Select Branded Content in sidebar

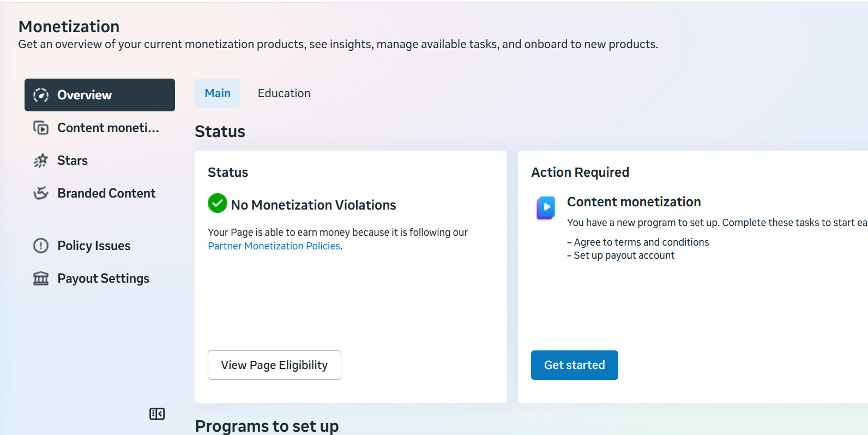[x=100, y=193]
